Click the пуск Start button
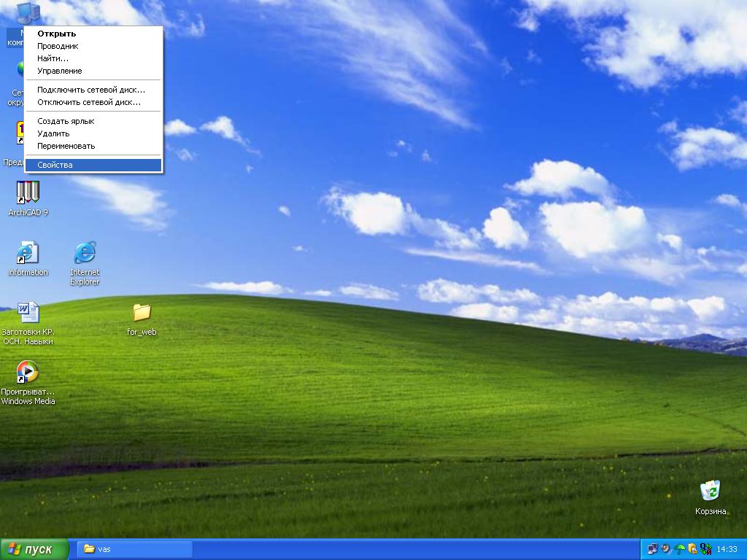 (x=34, y=549)
